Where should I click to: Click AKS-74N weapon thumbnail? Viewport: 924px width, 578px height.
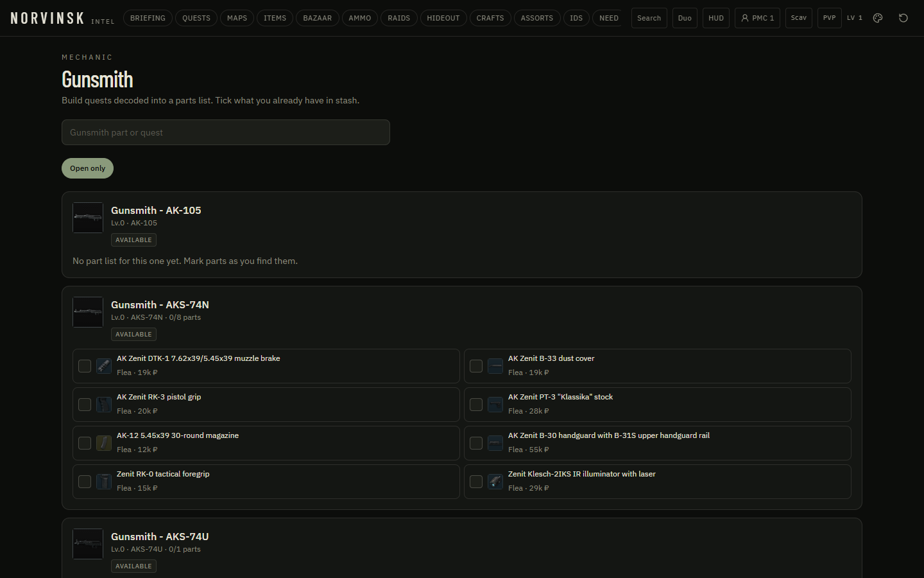(x=88, y=312)
